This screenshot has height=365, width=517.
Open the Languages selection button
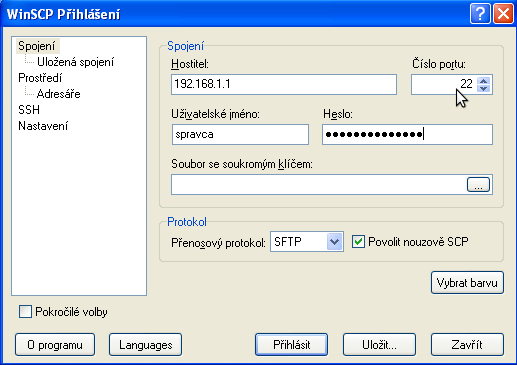[145, 344]
